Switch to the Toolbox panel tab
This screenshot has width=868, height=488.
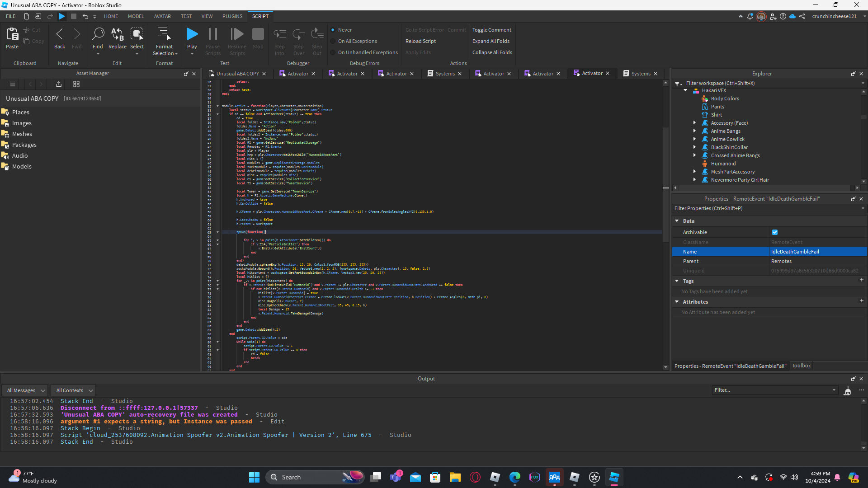pos(801,366)
